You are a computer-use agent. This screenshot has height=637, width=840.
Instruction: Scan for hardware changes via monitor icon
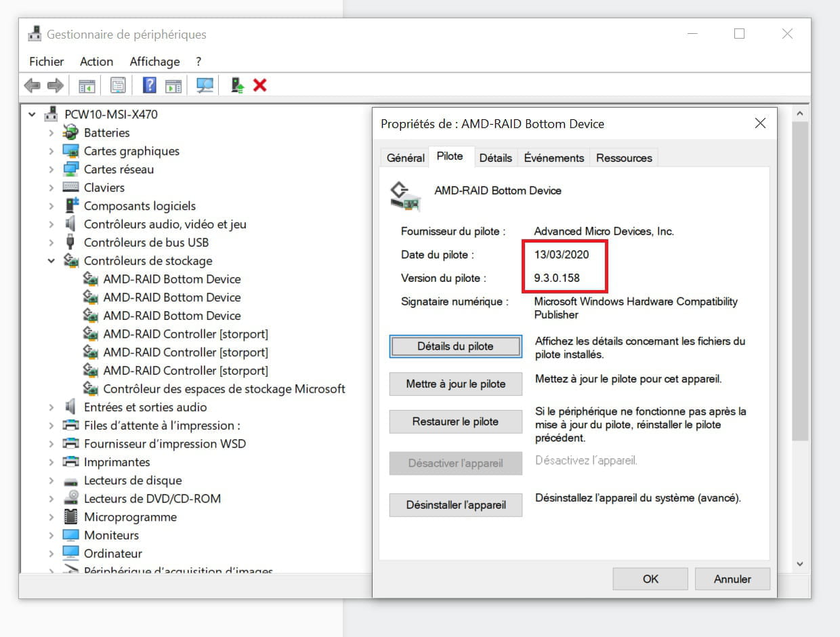coord(205,85)
